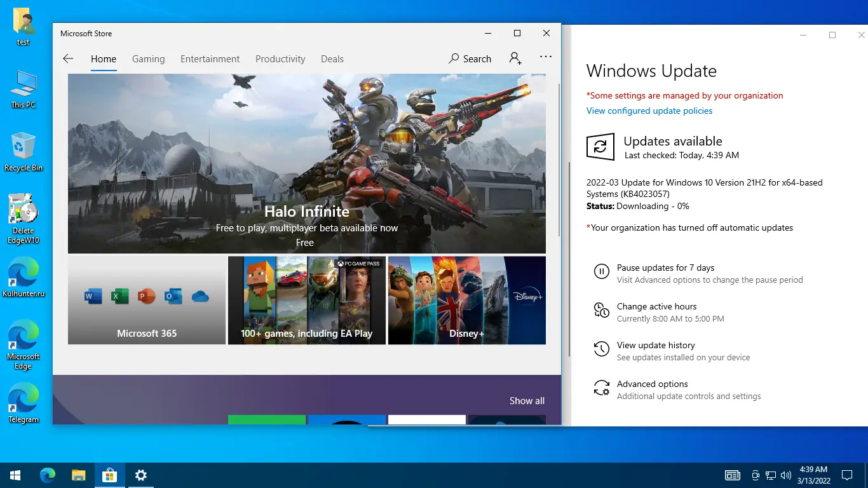Open the Disney+ tile

[467, 301]
